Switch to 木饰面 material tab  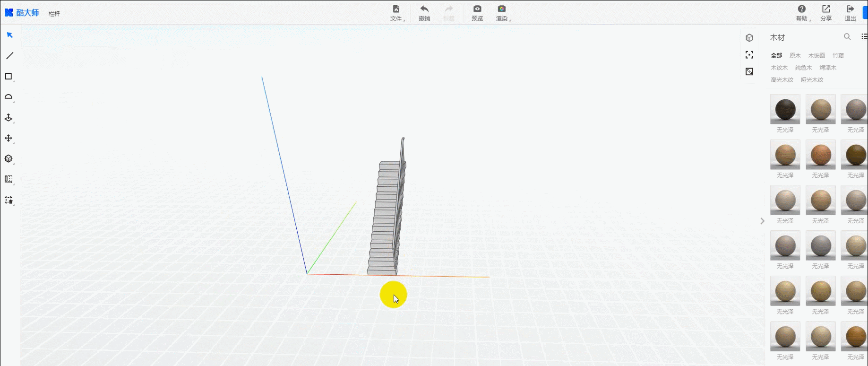816,56
